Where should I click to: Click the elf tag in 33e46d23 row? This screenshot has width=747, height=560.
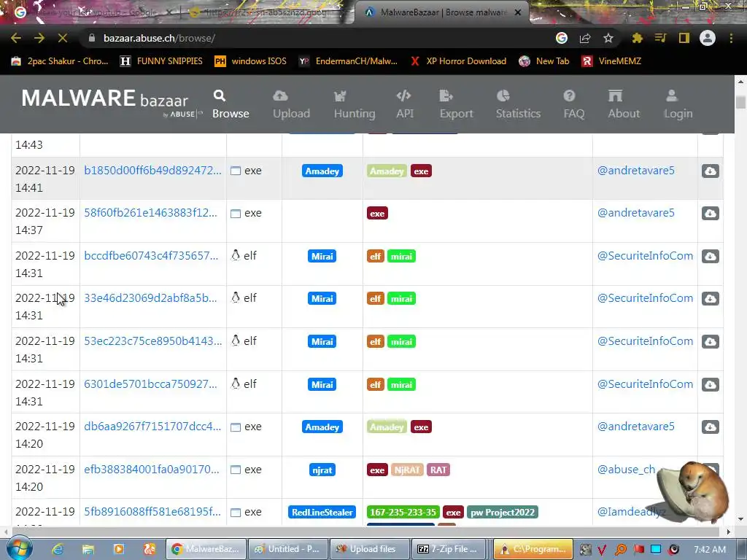pyautogui.click(x=376, y=298)
